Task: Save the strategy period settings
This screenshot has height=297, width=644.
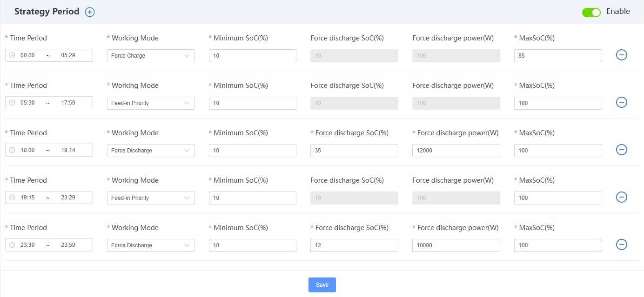Action: (322, 285)
